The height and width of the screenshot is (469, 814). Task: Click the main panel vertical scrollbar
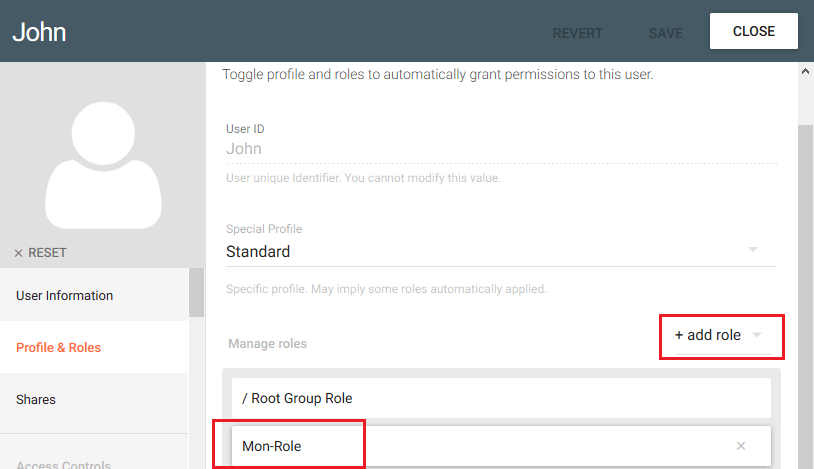pos(805,297)
